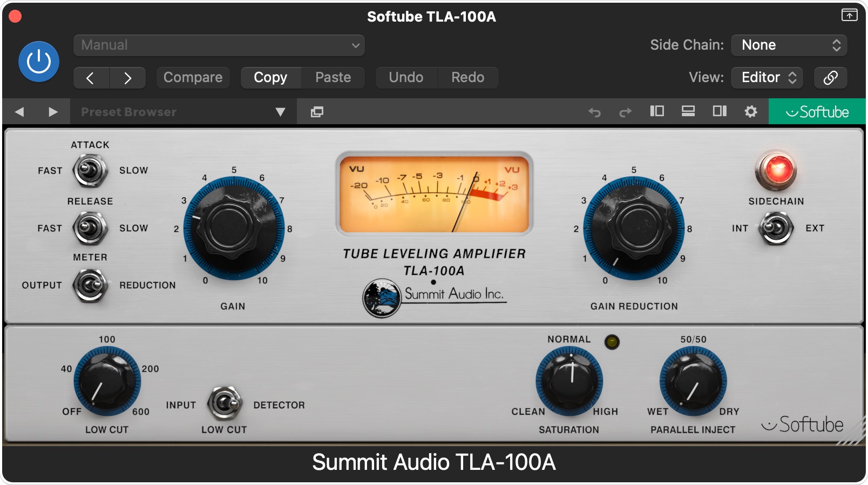Click the EXT sidechain label
Screen dimensions: 868x485
coord(815,228)
